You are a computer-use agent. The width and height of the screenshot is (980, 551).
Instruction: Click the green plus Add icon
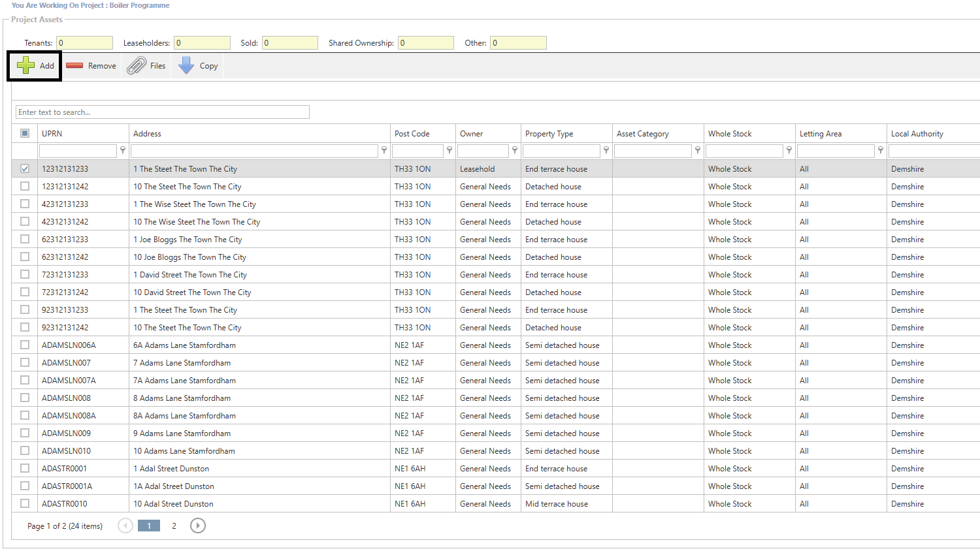26,65
